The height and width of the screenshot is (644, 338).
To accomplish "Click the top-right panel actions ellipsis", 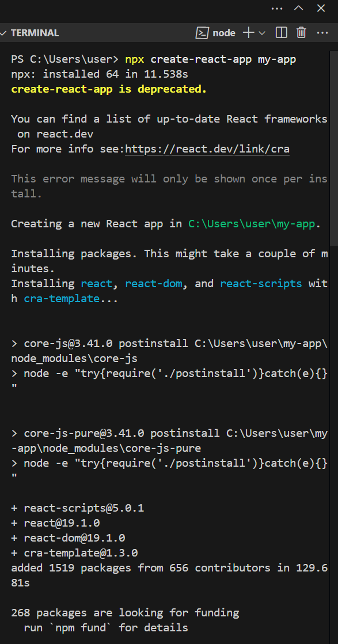I will click(x=277, y=8).
